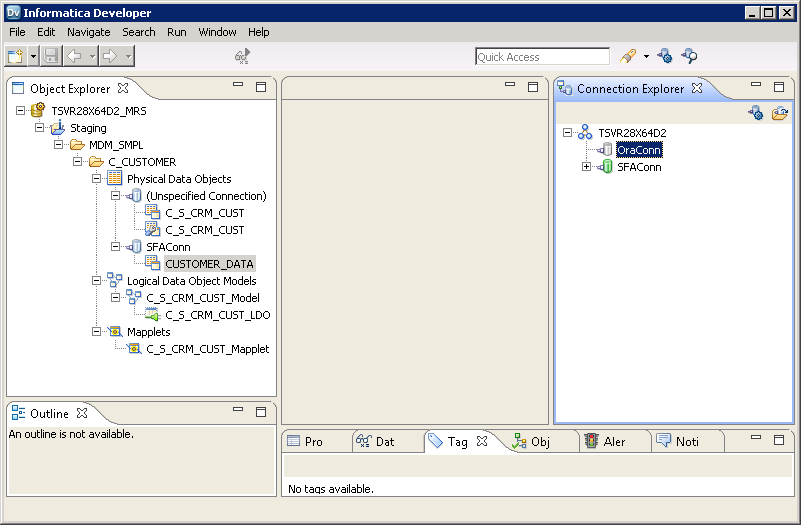Collapse the (Unspecified Connection) node
Viewport: 801px width, 525px height.
(116, 196)
